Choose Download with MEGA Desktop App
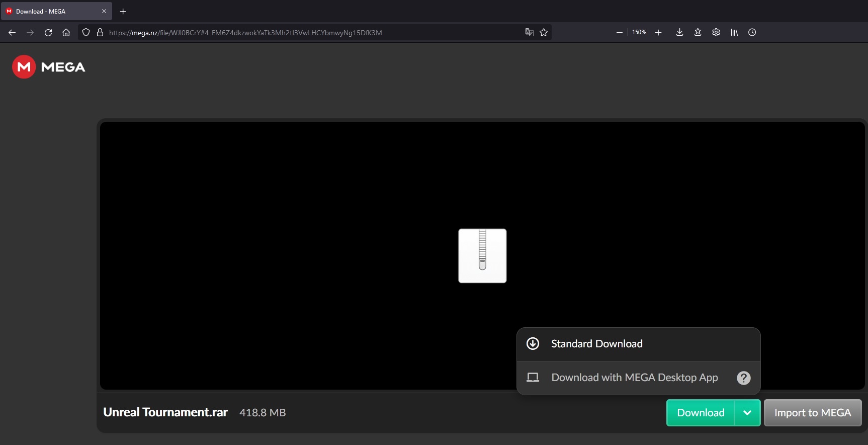The height and width of the screenshot is (445, 868). click(639, 378)
